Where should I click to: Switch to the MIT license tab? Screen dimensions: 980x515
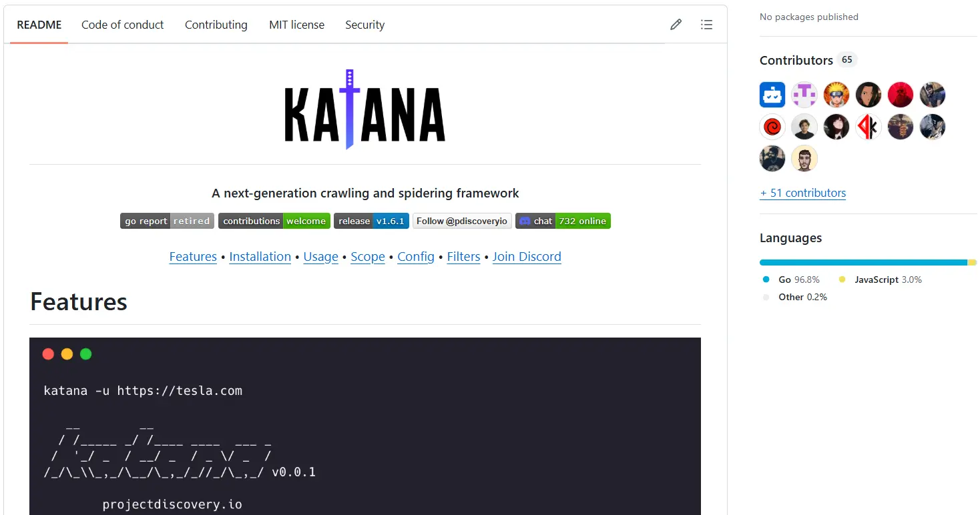point(297,25)
